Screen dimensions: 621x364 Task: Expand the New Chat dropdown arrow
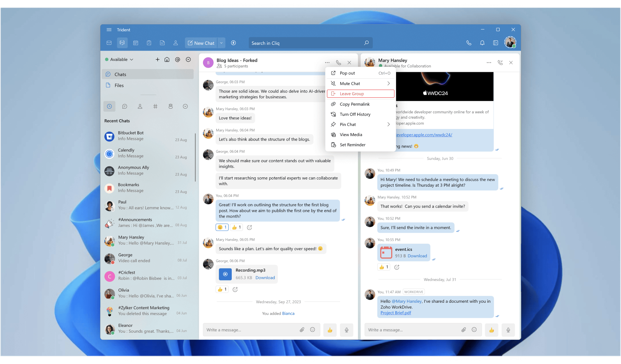pos(221,43)
